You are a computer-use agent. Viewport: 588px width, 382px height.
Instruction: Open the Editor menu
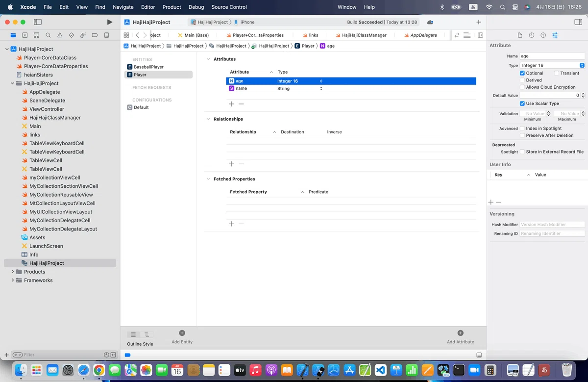[148, 7]
